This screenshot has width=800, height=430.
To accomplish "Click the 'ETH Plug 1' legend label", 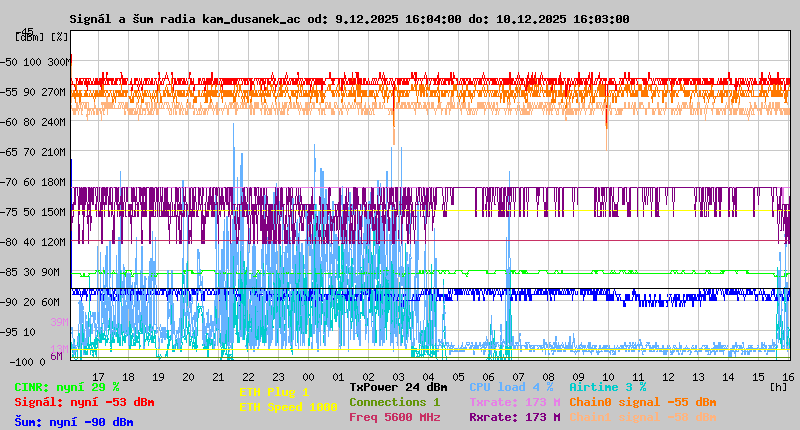I will tap(274, 392).
